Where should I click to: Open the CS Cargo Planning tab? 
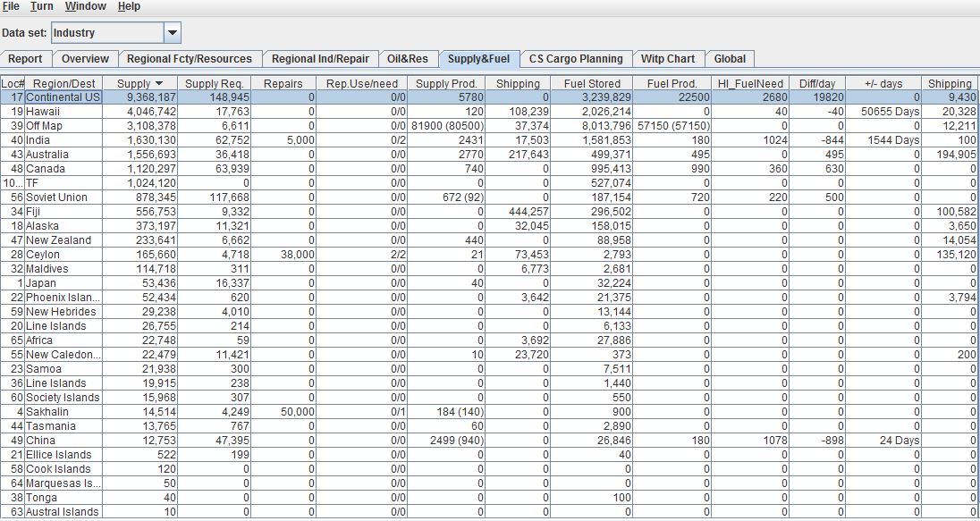click(576, 59)
